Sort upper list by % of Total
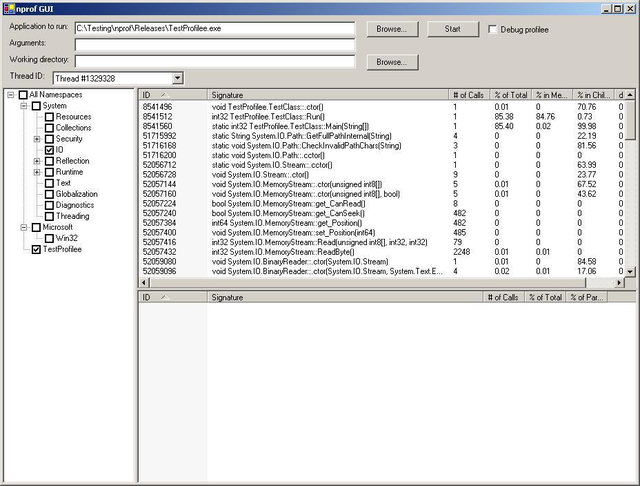640x486 pixels. point(511,95)
